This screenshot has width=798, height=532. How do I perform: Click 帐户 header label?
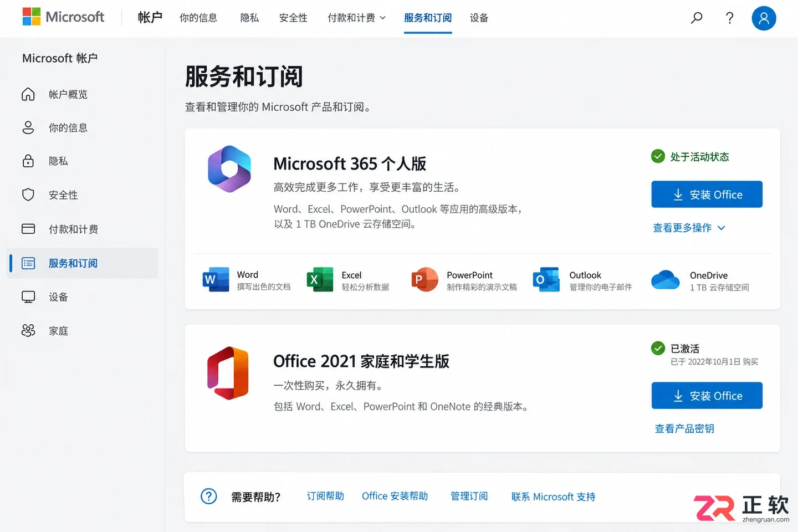[150, 18]
